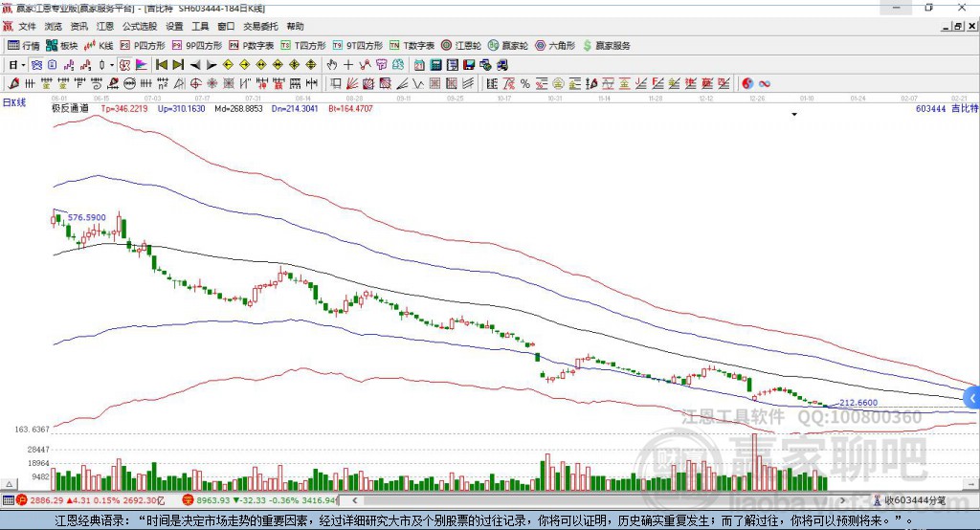Click the 行情 toolbar button
Screen dimensions: 980x530
[x=24, y=46]
